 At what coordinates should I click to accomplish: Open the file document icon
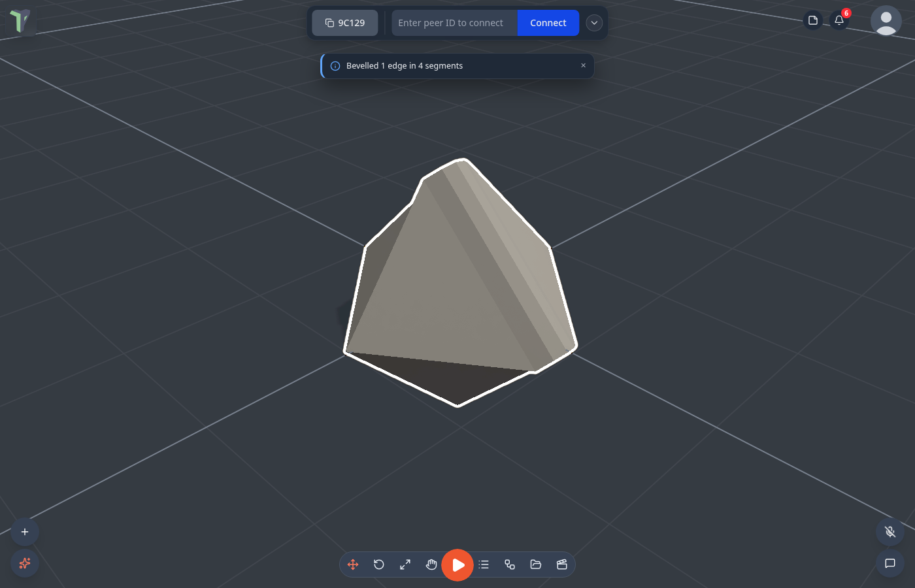(x=813, y=20)
